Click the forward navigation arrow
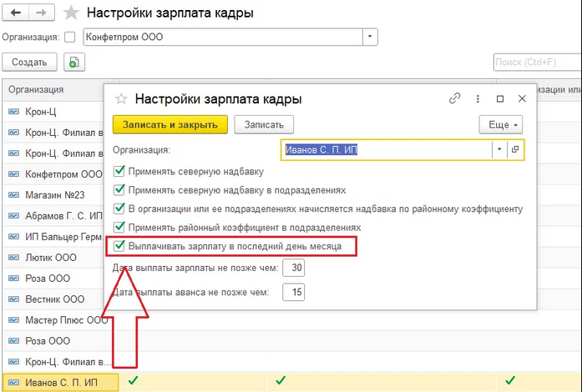582x392 pixels. (41, 13)
